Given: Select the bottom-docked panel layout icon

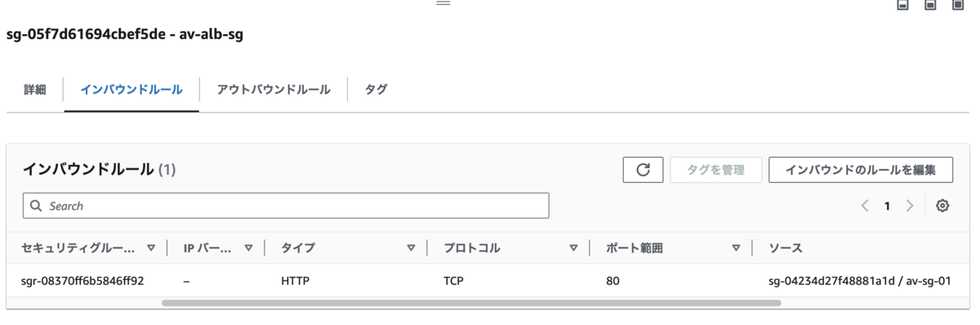Looking at the screenshot, I should 903,5.
